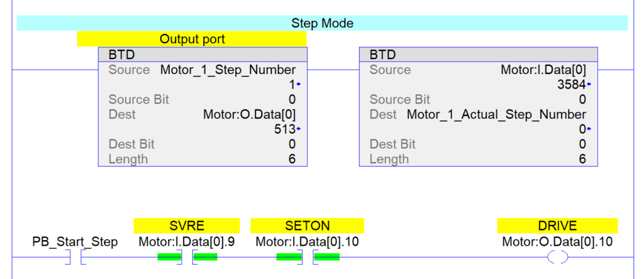This screenshot has width=644, height=279.
Task: Click the yellow DRIVE description label
Action: (x=557, y=226)
